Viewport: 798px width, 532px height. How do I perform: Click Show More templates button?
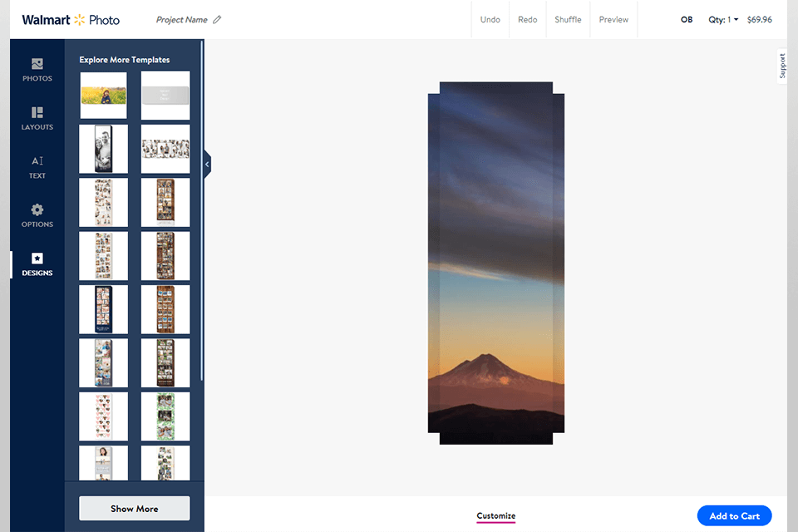(x=135, y=509)
